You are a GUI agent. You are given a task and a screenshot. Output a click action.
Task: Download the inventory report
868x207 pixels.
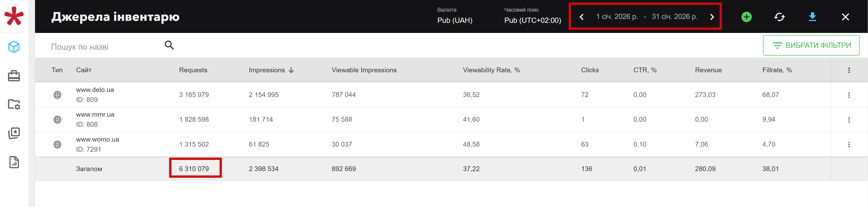point(812,17)
